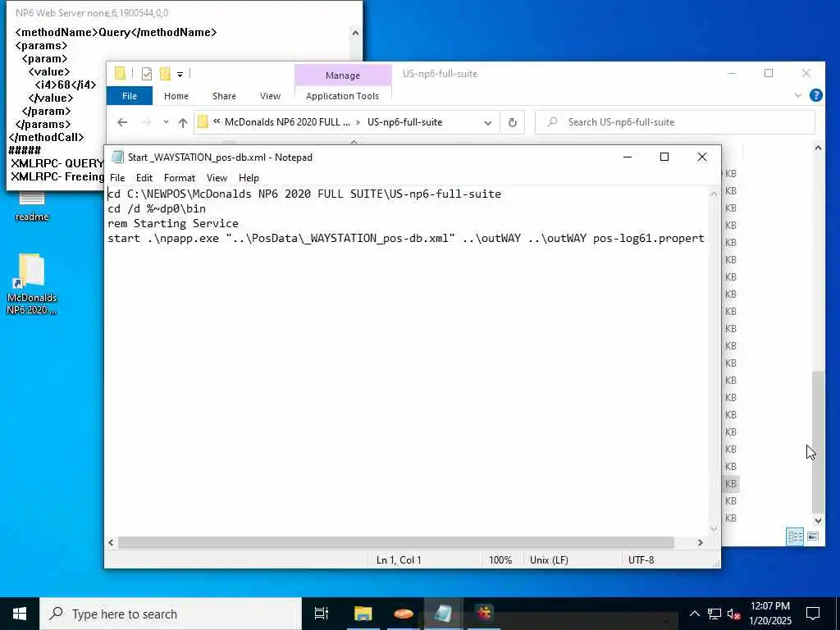Click muted volume tray icon
The height and width of the screenshot is (630, 840).
pyautogui.click(x=733, y=614)
